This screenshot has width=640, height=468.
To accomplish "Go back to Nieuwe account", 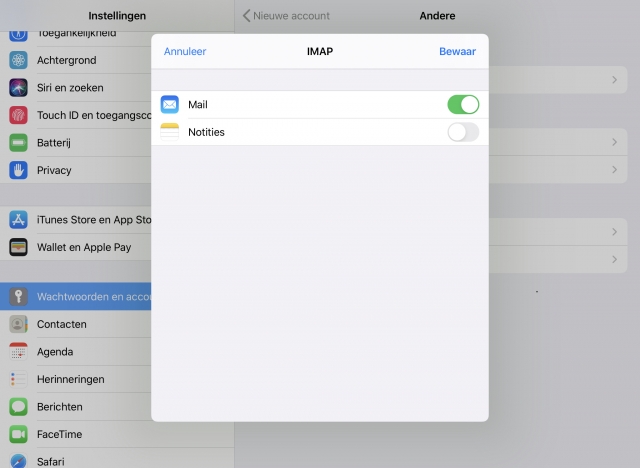I will pos(286,16).
